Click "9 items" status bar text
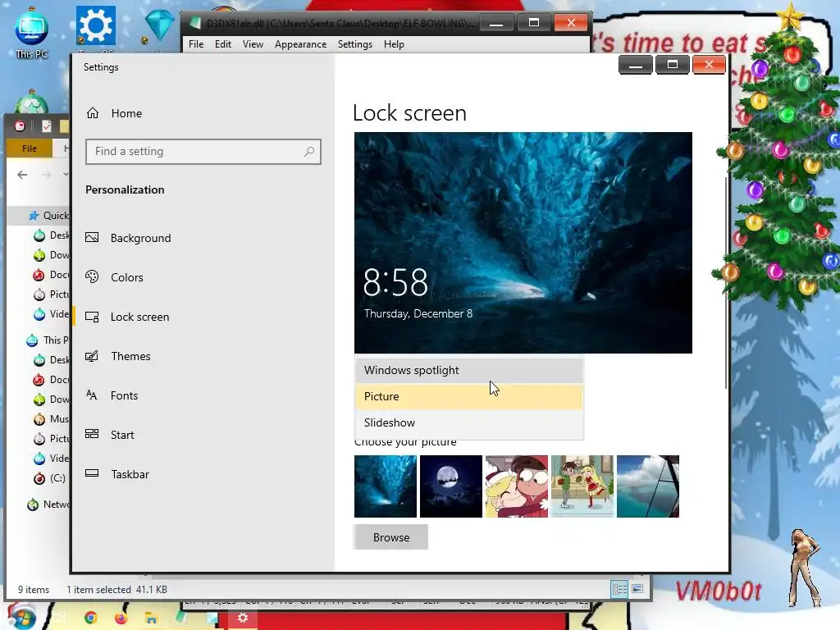840x630 pixels. tap(33, 589)
